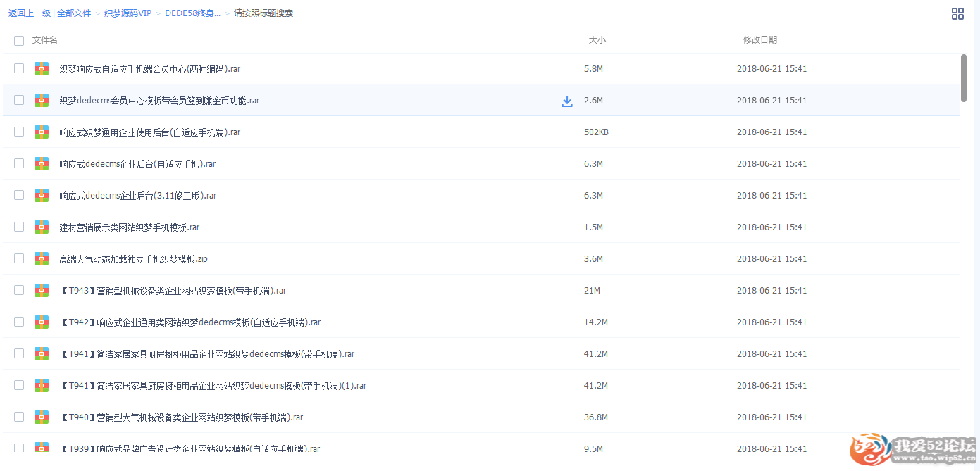Click the archive icon for the 【T940】 template
Viewport: 980px width, 471px height.
click(x=42, y=417)
